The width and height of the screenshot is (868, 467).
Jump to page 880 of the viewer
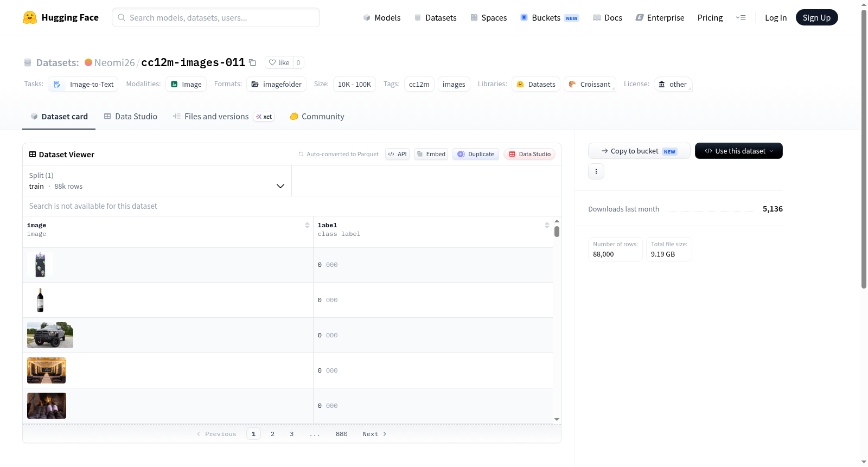pos(342,434)
